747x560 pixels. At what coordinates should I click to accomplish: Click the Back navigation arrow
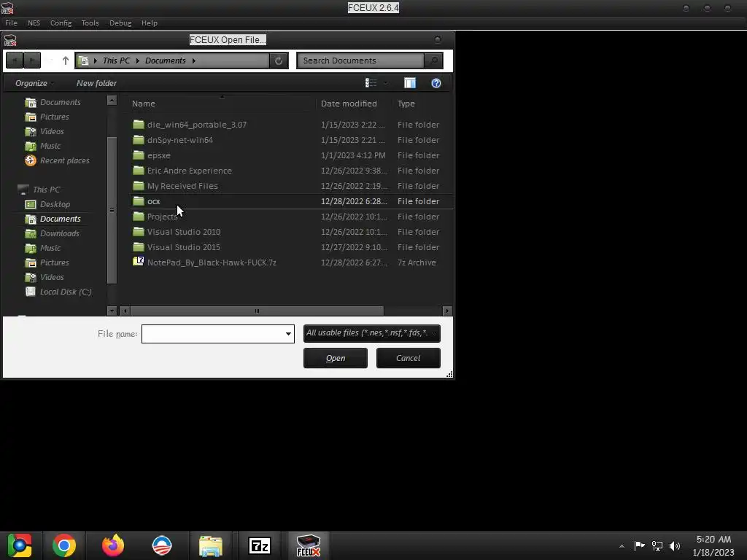click(x=15, y=61)
